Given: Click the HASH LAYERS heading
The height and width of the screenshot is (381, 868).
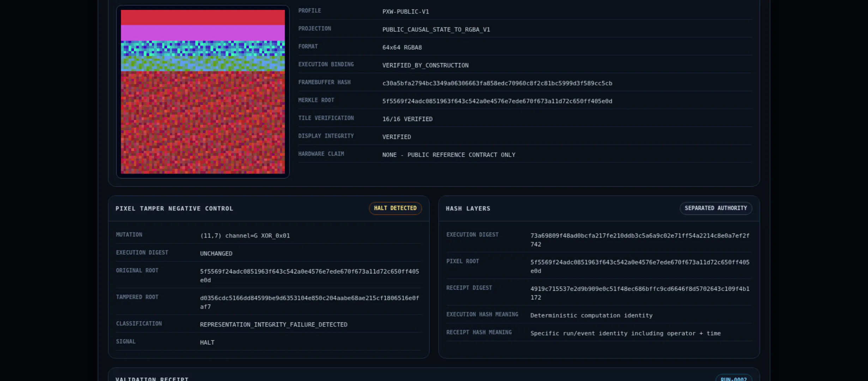Looking at the screenshot, I should (468, 208).
